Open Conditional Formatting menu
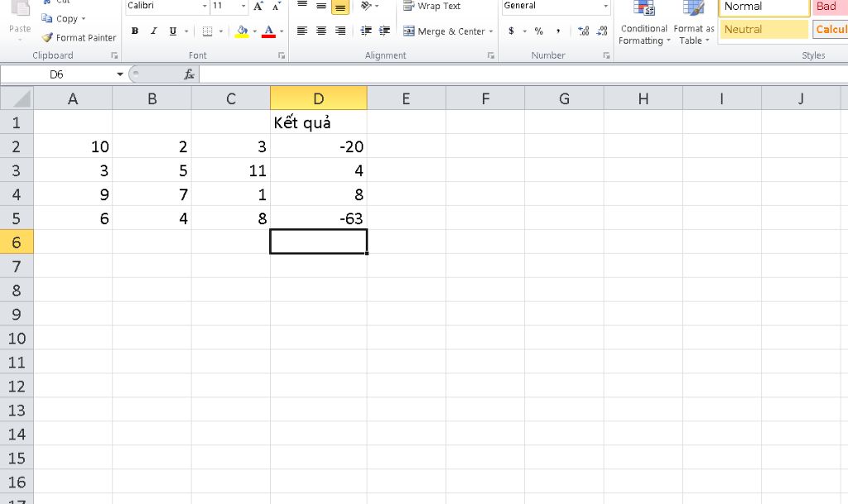Viewport: 848px width, 504px height. tap(643, 22)
